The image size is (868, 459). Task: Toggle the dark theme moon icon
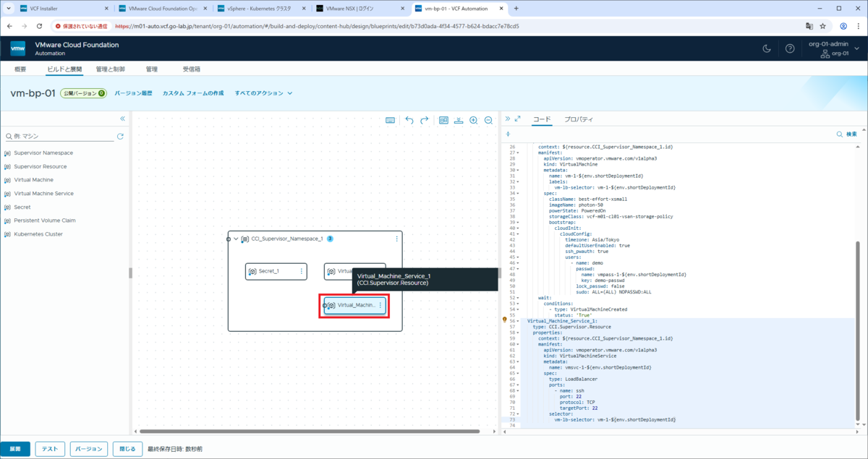[x=767, y=48]
